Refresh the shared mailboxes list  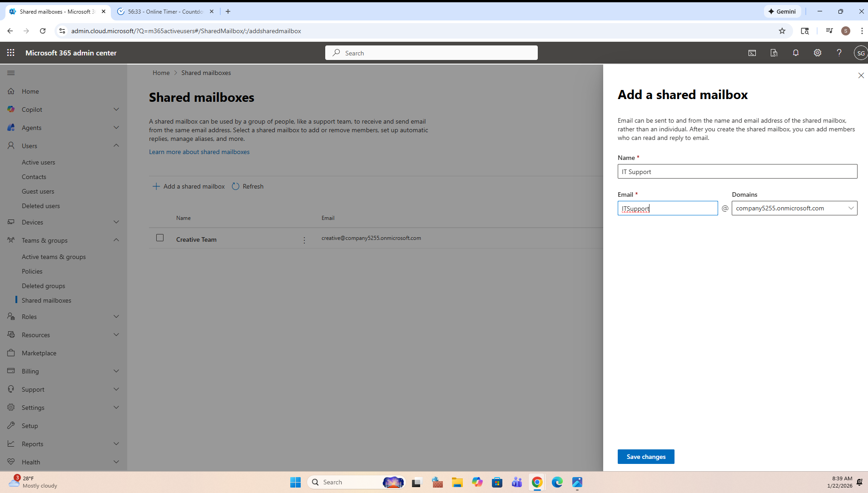point(248,186)
